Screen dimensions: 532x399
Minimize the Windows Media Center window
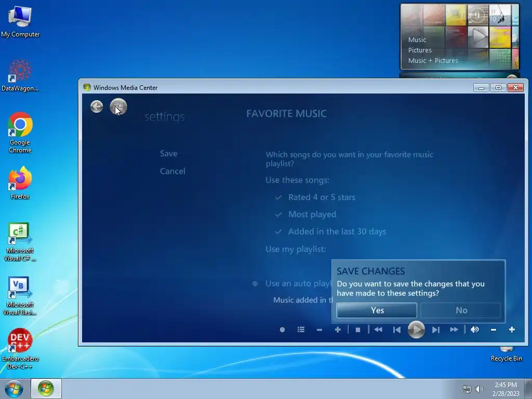[x=481, y=87]
